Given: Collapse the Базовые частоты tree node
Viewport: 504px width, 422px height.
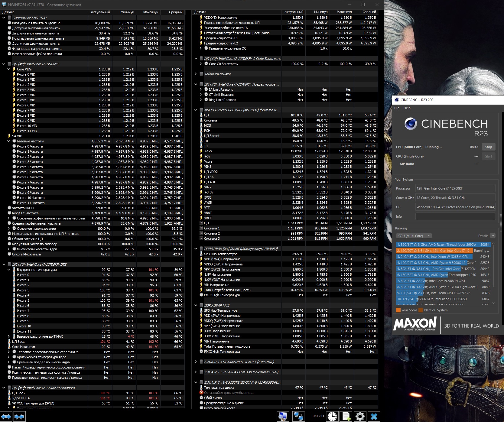Looking at the screenshot, I should click(x=9, y=141).
